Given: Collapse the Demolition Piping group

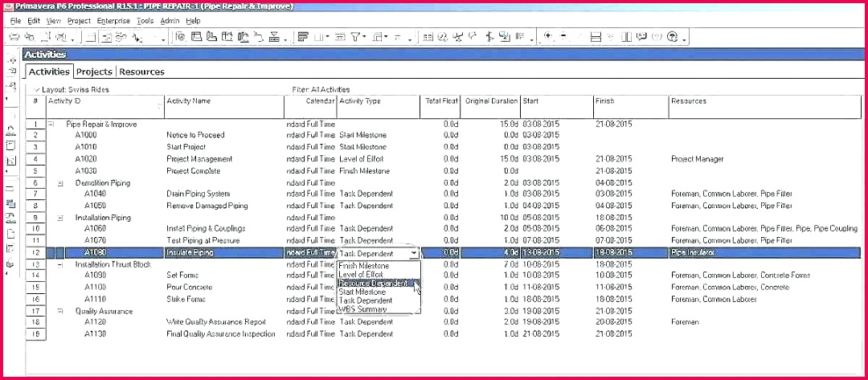Looking at the screenshot, I should (x=60, y=183).
